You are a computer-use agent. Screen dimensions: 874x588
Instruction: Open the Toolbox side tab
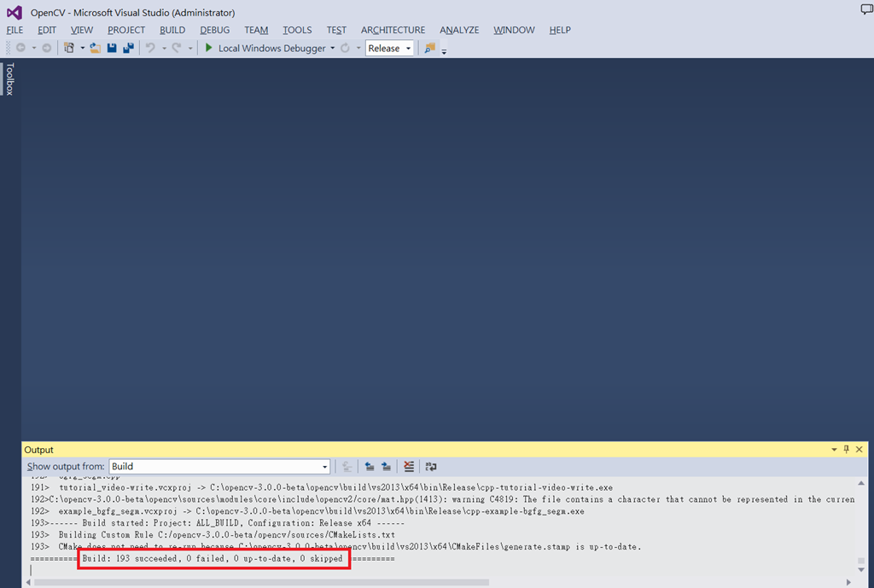pyautogui.click(x=9, y=79)
